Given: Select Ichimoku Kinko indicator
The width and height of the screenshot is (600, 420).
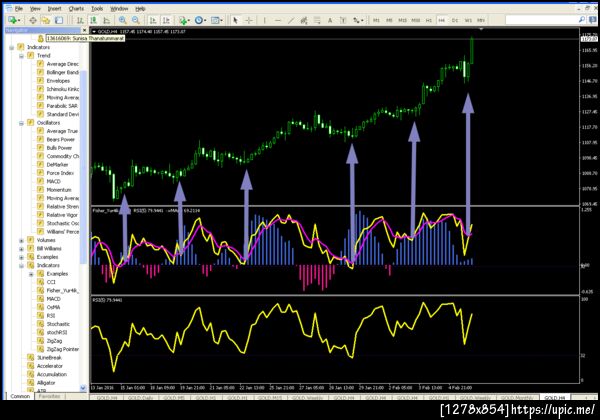Looking at the screenshot, I should pyautogui.click(x=63, y=89).
